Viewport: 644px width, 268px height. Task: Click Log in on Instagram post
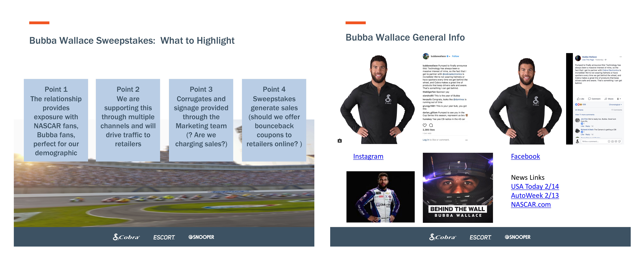pyautogui.click(x=426, y=140)
